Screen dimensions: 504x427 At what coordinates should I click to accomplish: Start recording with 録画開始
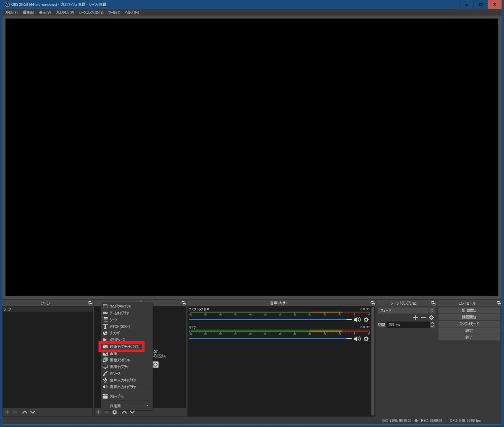(x=469, y=317)
